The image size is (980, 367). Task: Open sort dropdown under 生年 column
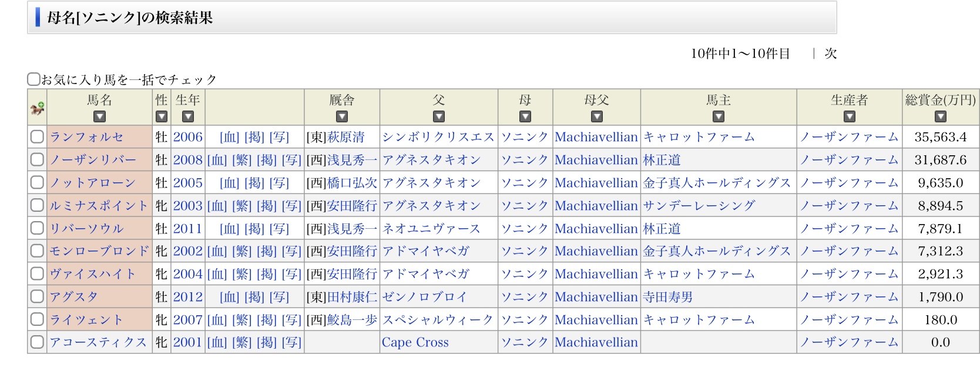(x=188, y=116)
